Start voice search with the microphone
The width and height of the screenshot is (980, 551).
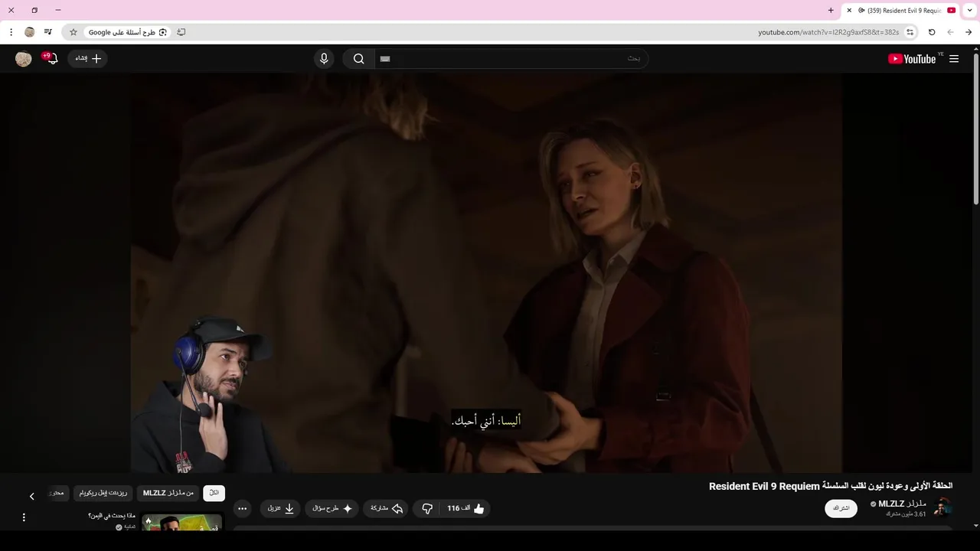point(324,59)
